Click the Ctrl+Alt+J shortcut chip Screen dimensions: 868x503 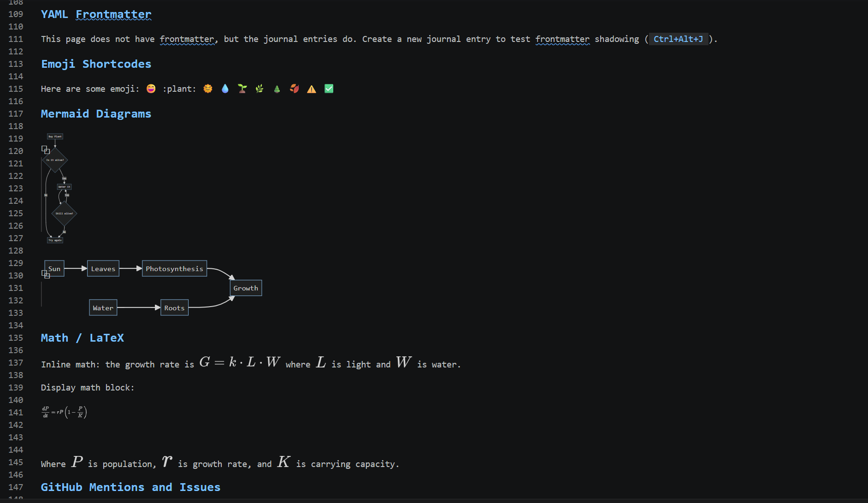pos(678,39)
